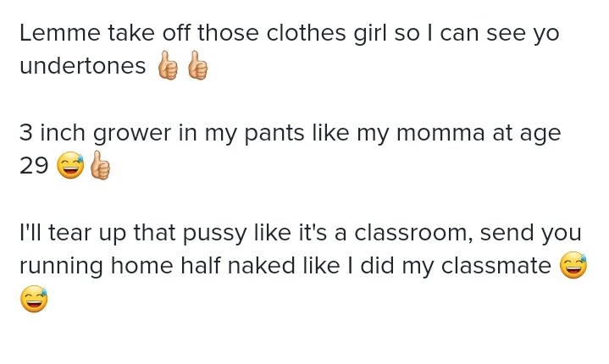Click the word "pants"
This screenshot has height=364, width=609.
click(274, 134)
